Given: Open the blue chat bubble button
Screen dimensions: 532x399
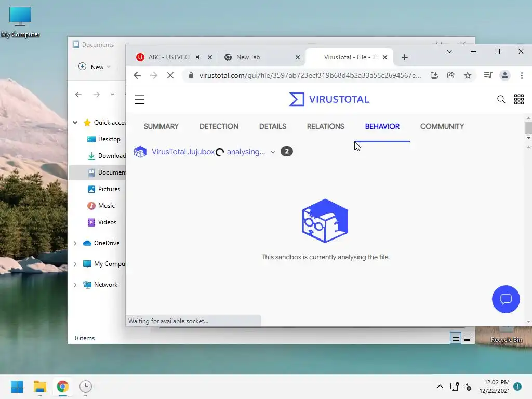Looking at the screenshot, I should click(506, 299).
